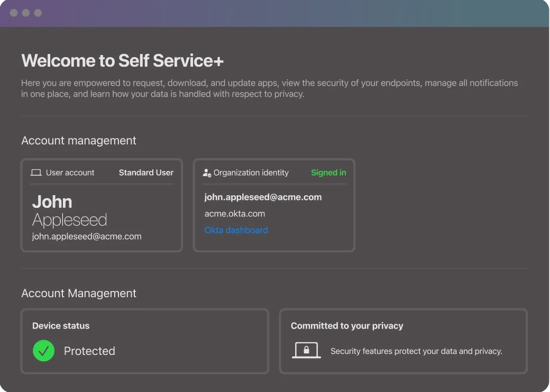550x392 pixels.
Task: Minimize the window using the middle title-bar dot
Action: [26, 13]
